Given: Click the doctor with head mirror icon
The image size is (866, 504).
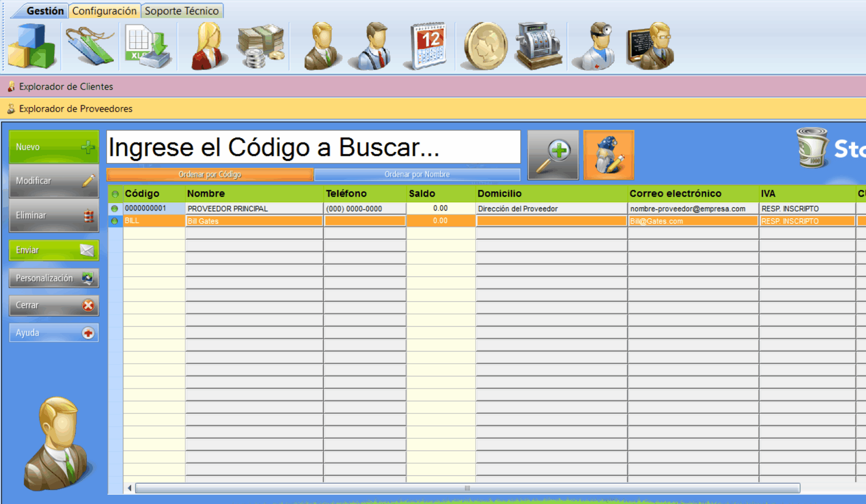Looking at the screenshot, I should (595, 46).
